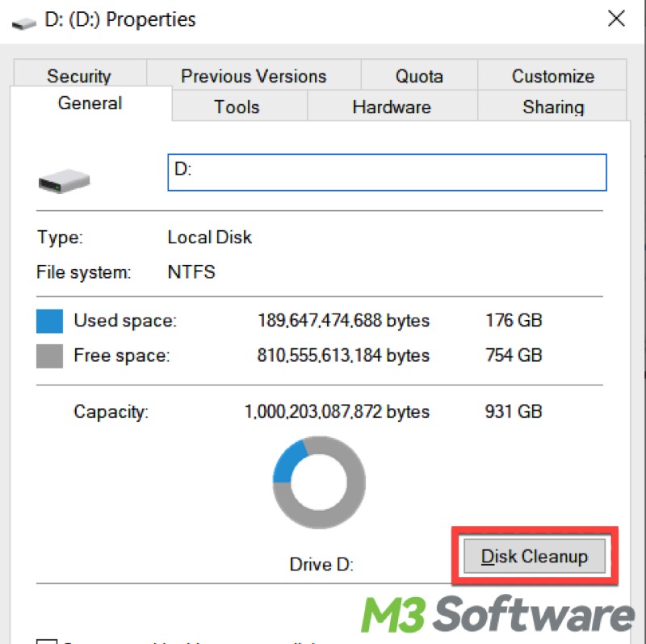This screenshot has width=646, height=644.
Task: Click the disk usage donut chart
Action: (319, 482)
